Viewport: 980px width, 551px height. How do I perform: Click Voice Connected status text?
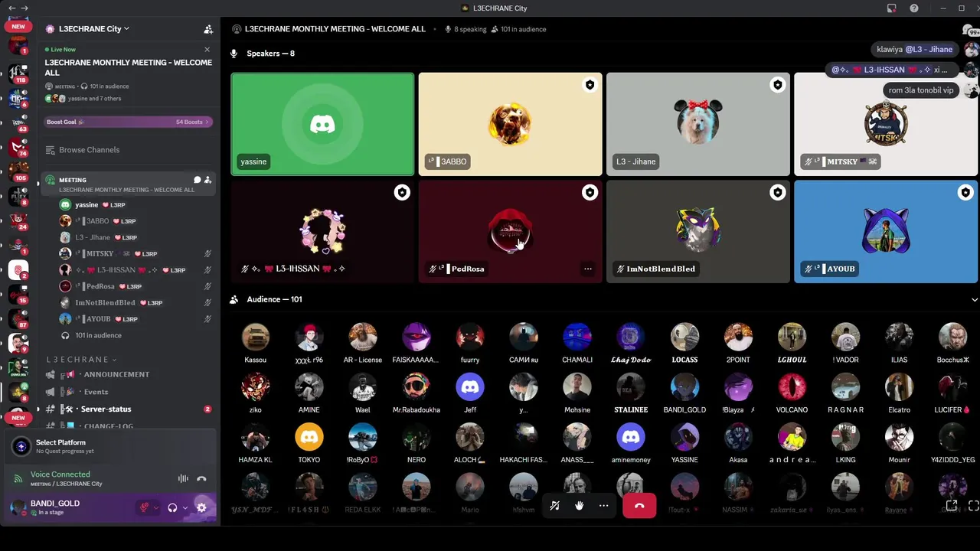[60, 474]
